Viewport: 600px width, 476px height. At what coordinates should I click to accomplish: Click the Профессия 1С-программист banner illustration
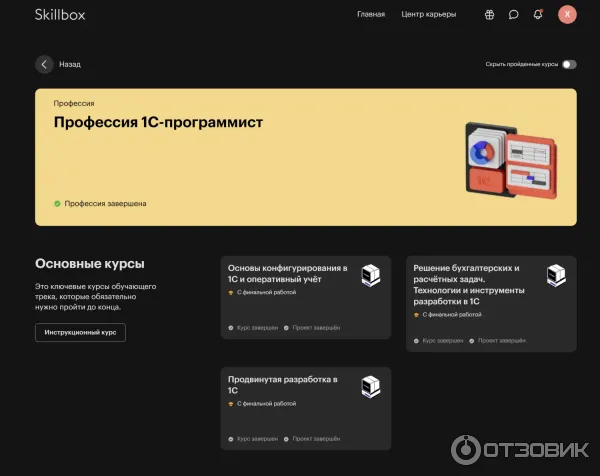click(509, 160)
